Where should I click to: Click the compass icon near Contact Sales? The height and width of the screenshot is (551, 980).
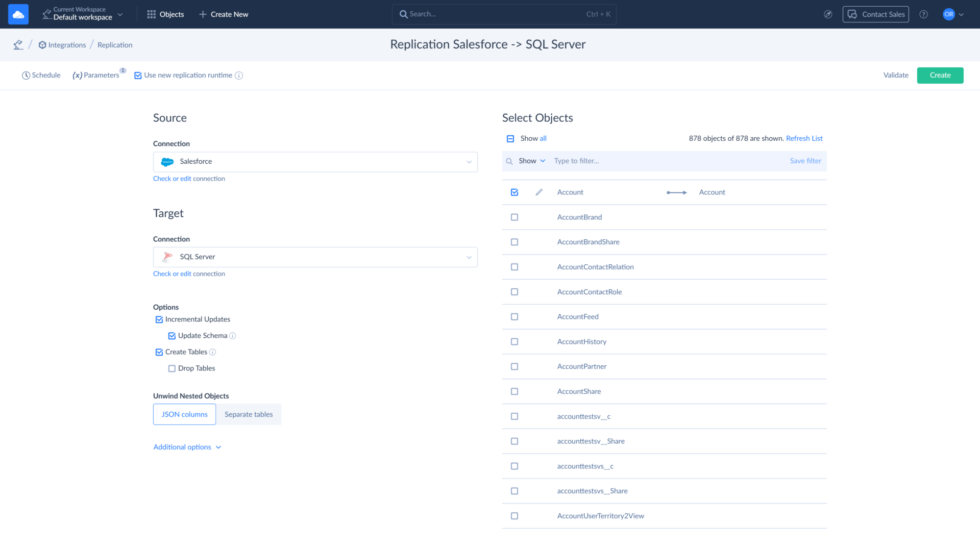click(x=827, y=14)
